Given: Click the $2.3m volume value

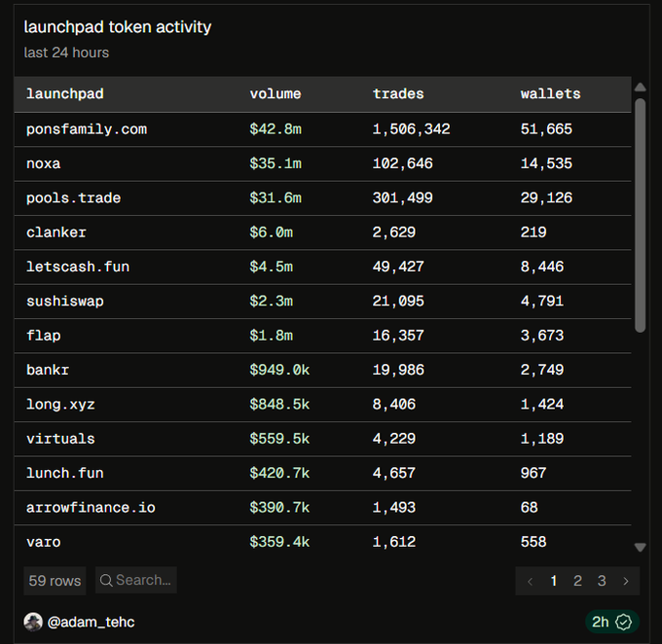Looking at the screenshot, I should 271,302.
